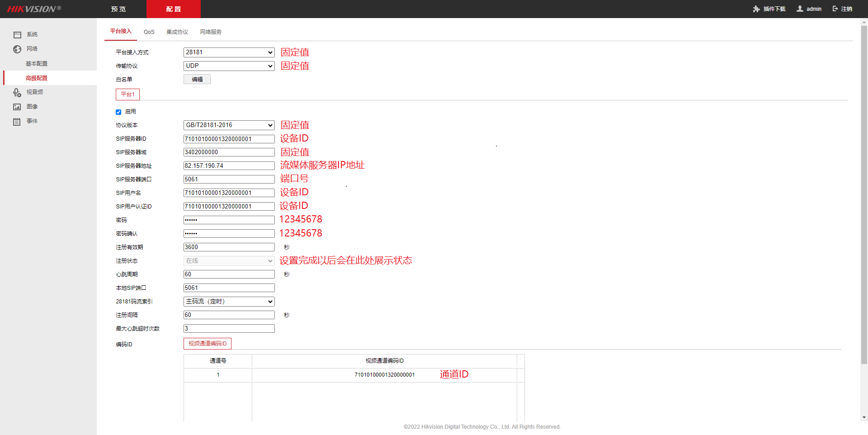
Task: Click the logout (注销) icon
Action: click(835, 9)
